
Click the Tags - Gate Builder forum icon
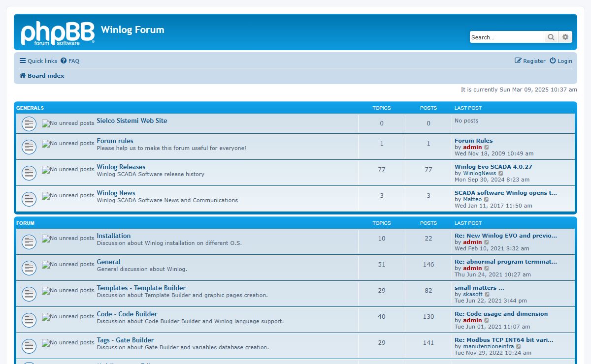[x=29, y=346]
